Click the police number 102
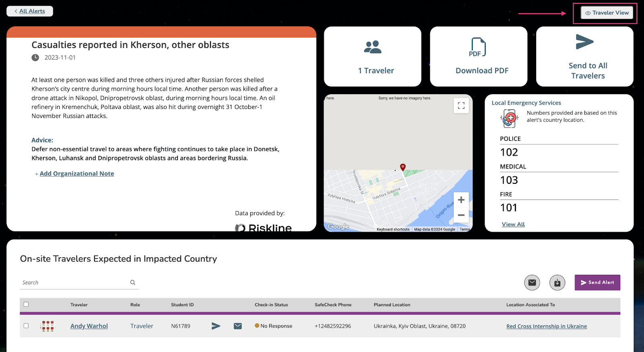This screenshot has width=644, height=352. pyautogui.click(x=509, y=152)
